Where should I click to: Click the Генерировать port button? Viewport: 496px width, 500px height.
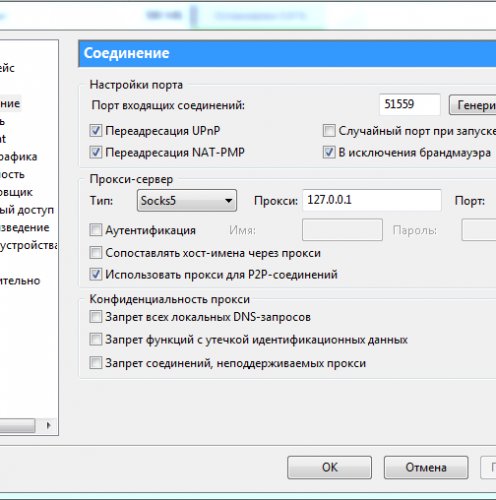click(x=473, y=105)
